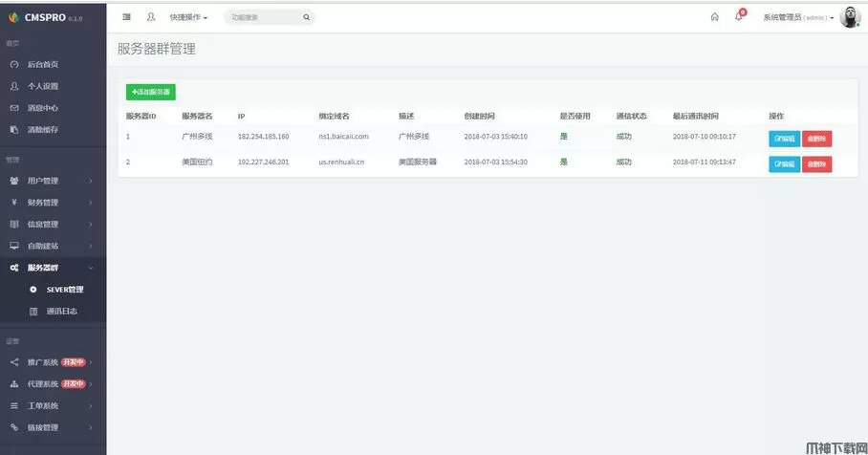Open the 快捷操作 dropdown
The width and height of the screenshot is (868, 455).
188,17
